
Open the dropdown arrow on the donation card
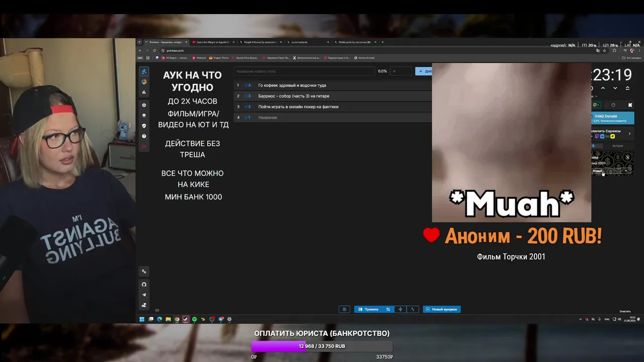[626, 171]
